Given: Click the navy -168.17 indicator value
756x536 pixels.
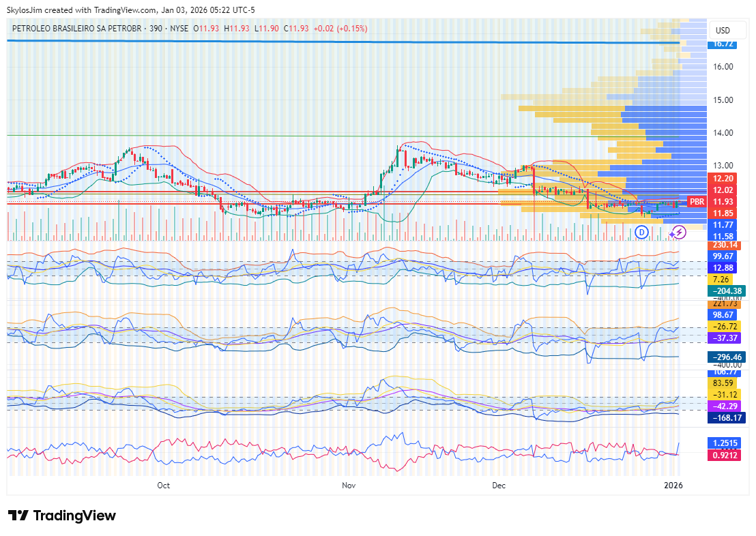Looking at the screenshot, I should click(x=727, y=418).
